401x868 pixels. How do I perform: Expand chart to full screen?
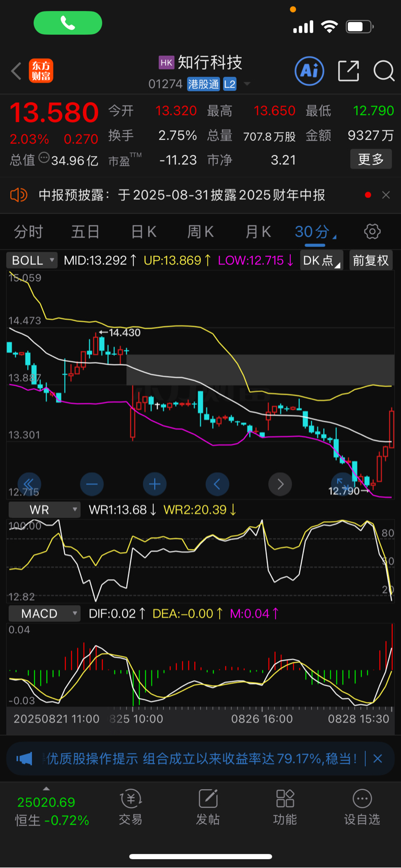pyautogui.click(x=343, y=484)
